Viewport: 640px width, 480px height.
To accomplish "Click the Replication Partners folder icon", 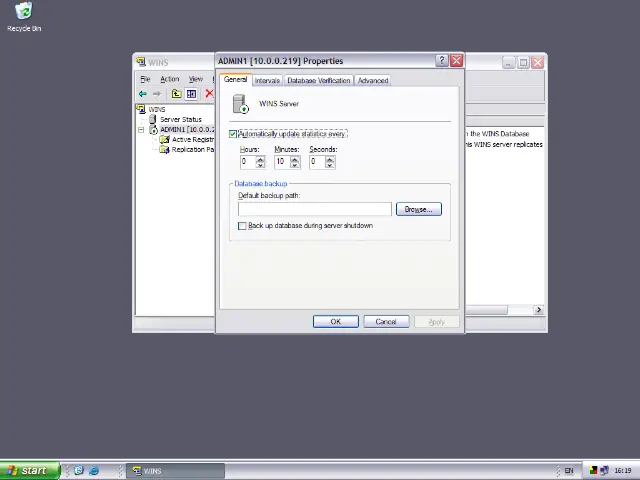I will (164, 150).
